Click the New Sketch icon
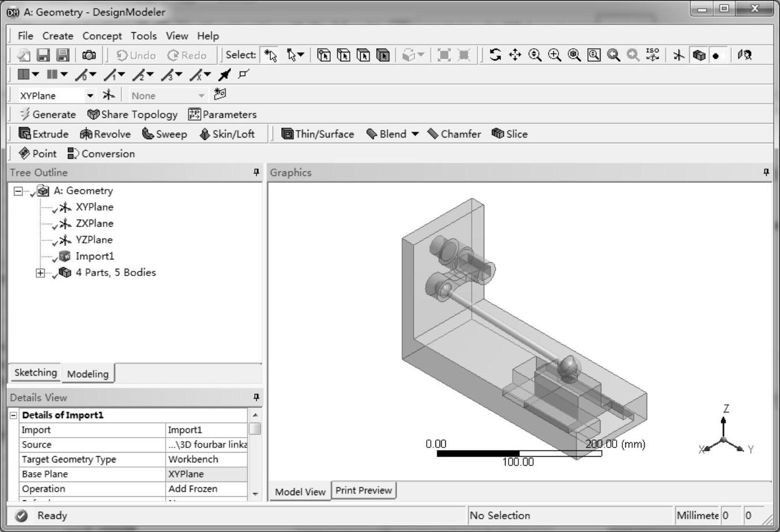Screen dimensions: 780x532 (220, 94)
